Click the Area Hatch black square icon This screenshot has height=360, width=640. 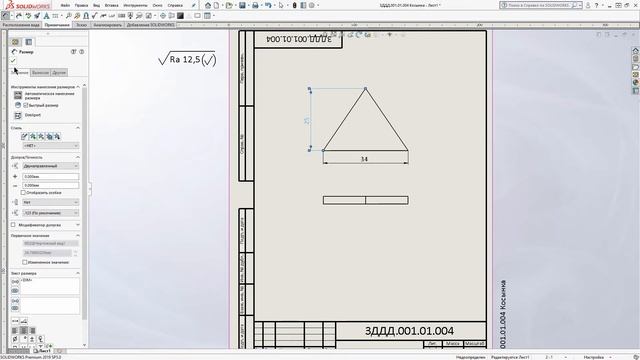180,16
